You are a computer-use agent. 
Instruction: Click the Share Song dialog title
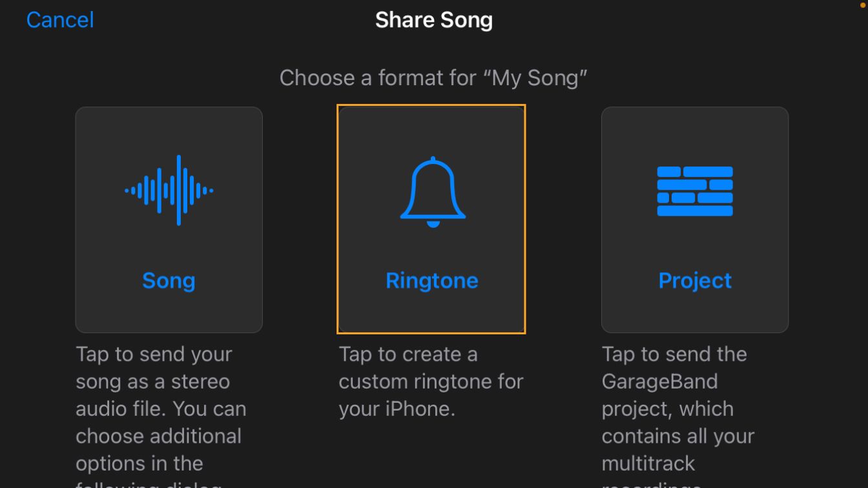[434, 20]
